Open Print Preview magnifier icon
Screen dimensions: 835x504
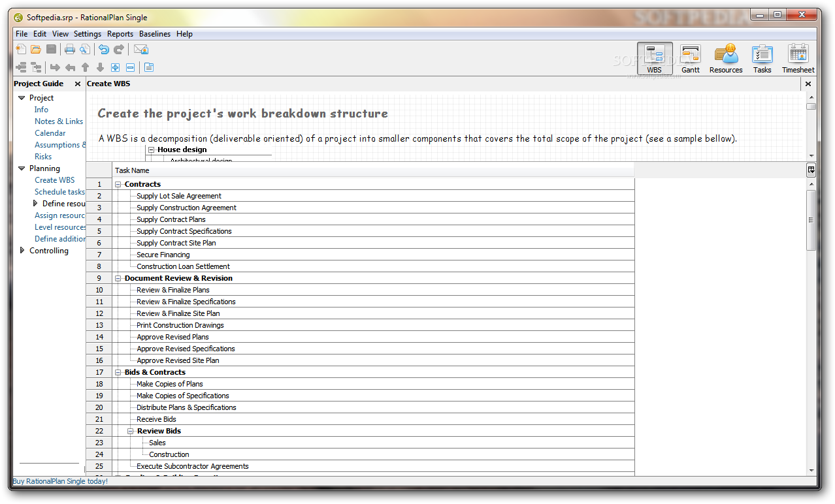point(85,49)
